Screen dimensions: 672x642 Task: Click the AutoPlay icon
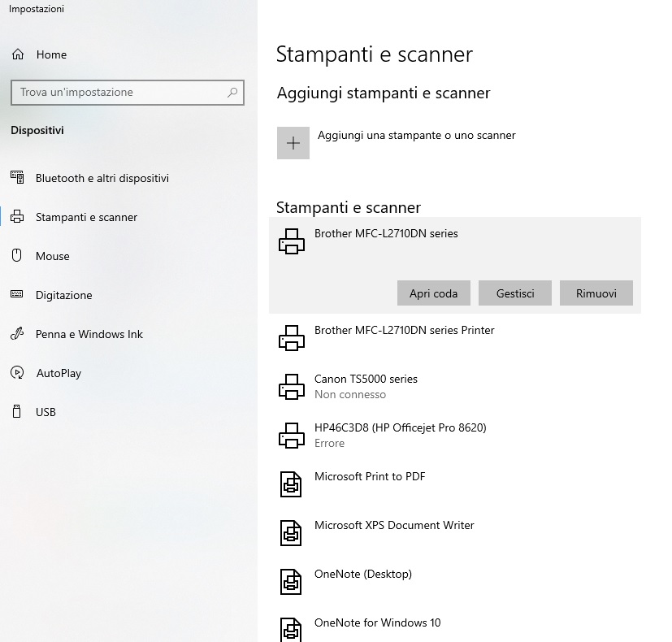[x=17, y=372]
